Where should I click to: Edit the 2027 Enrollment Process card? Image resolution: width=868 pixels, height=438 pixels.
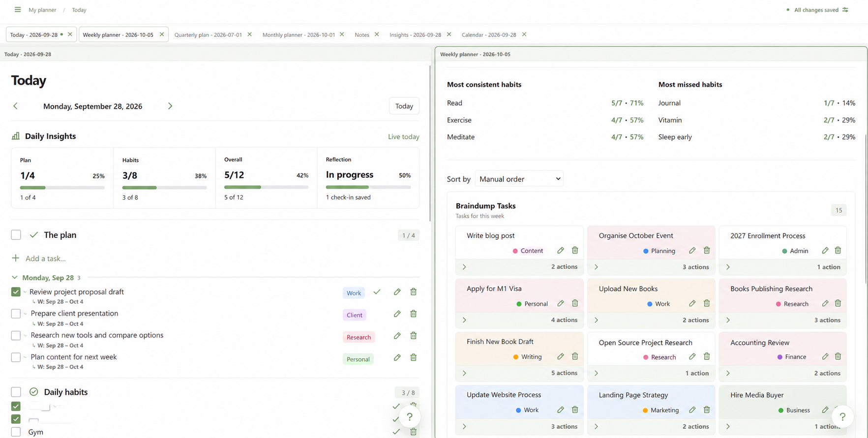click(825, 251)
